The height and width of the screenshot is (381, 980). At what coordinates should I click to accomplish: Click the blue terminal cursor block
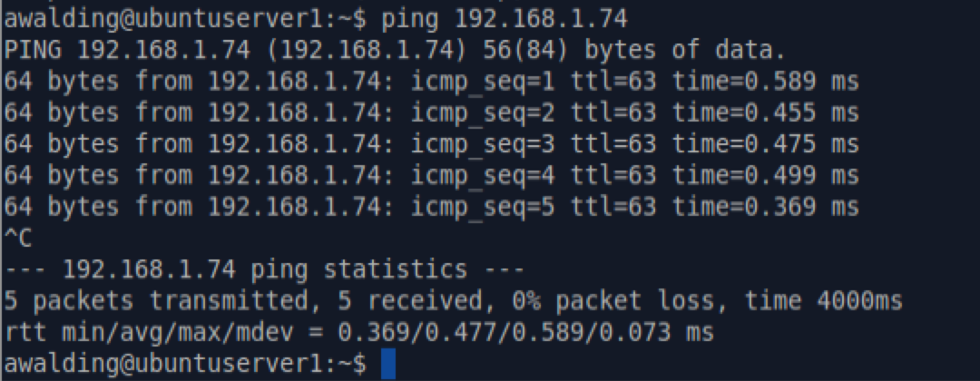pos(388,364)
